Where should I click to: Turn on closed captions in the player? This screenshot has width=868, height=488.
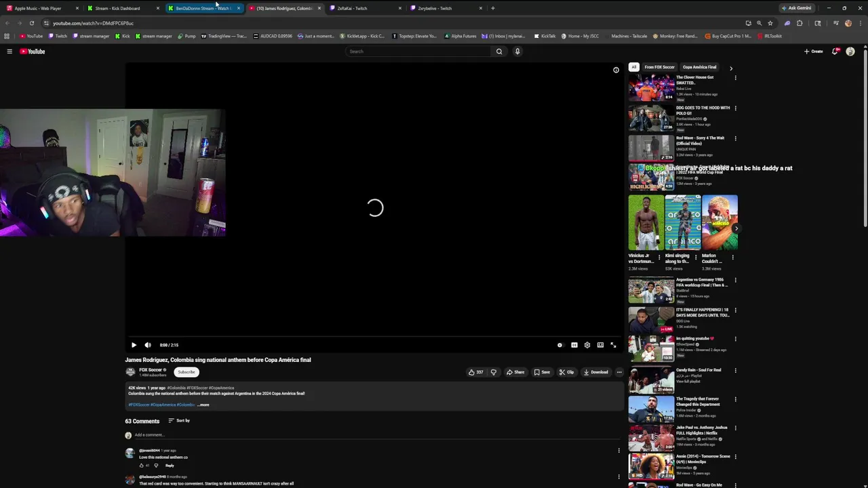click(574, 345)
